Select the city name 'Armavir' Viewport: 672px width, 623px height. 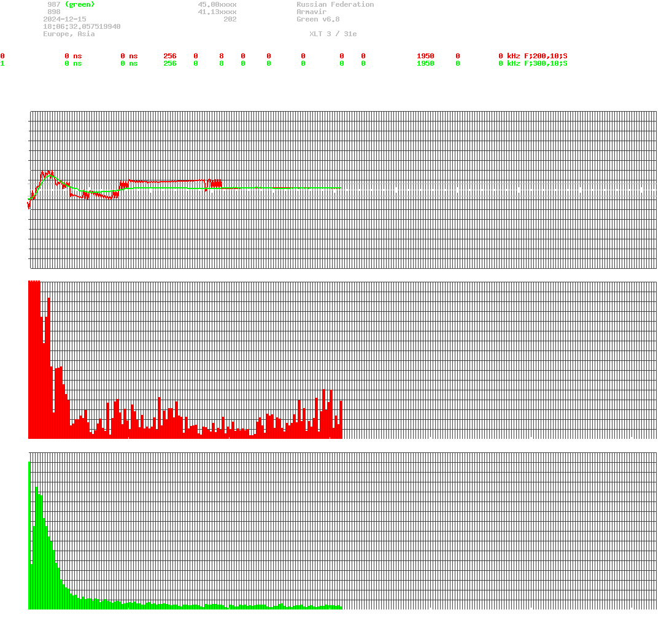click(312, 12)
